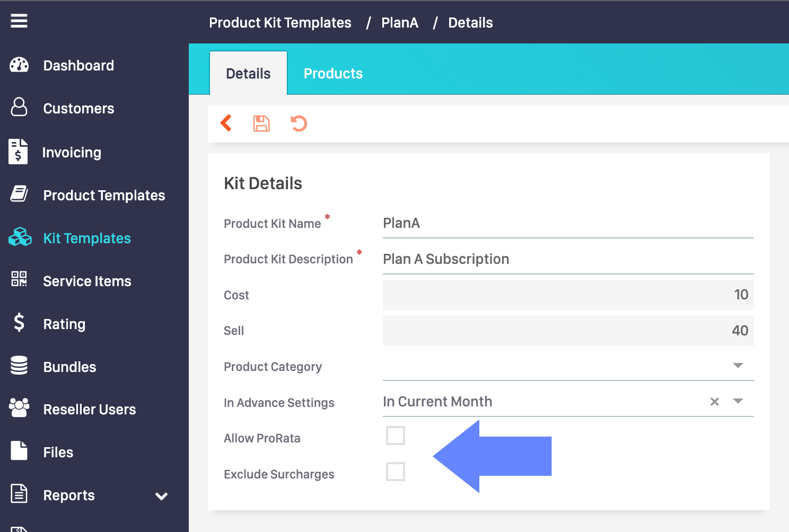Select the Details tab
Image resolution: width=789 pixels, height=532 pixels.
point(248,74)
